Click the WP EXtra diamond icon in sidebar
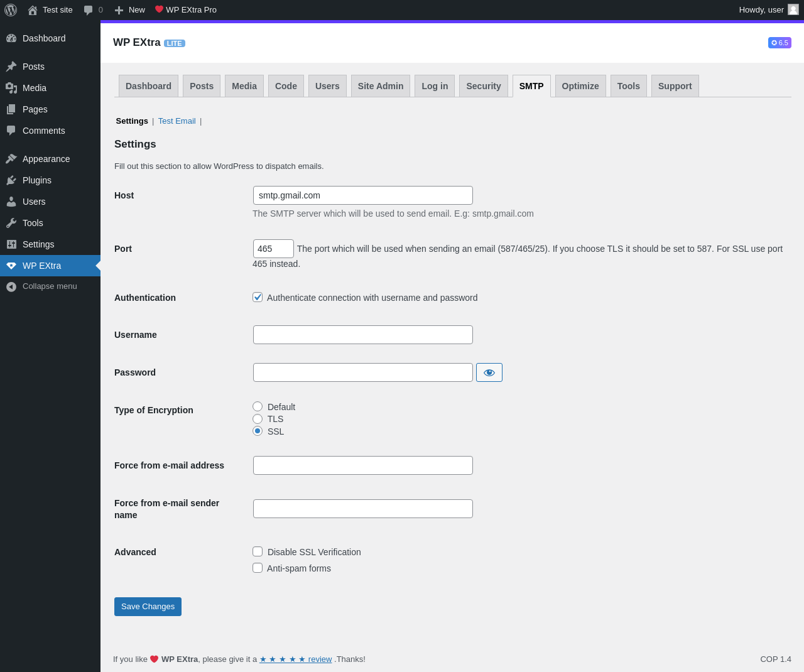804x672 pixels. click(x=11, y=266)
